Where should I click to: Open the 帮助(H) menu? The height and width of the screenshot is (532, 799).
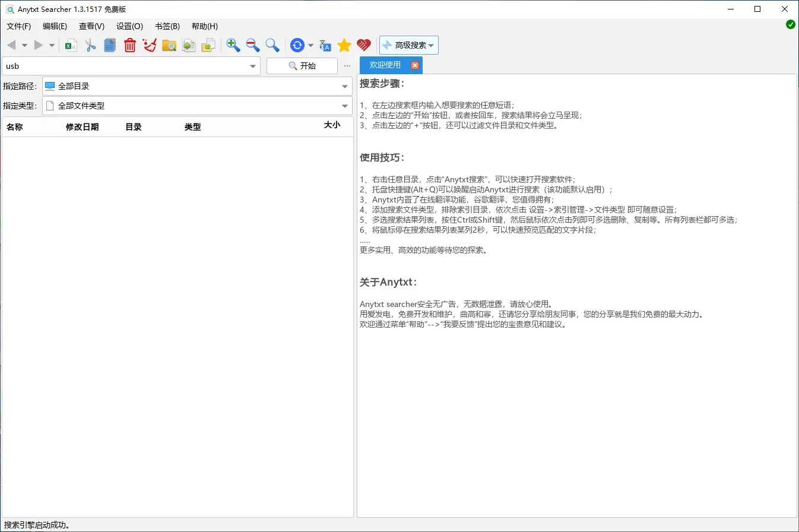pyautogui.click(x=204, y=26)
